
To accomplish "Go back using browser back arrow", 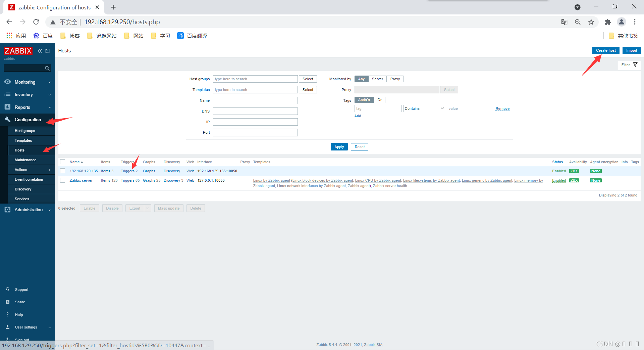I will tap(9, 22).
